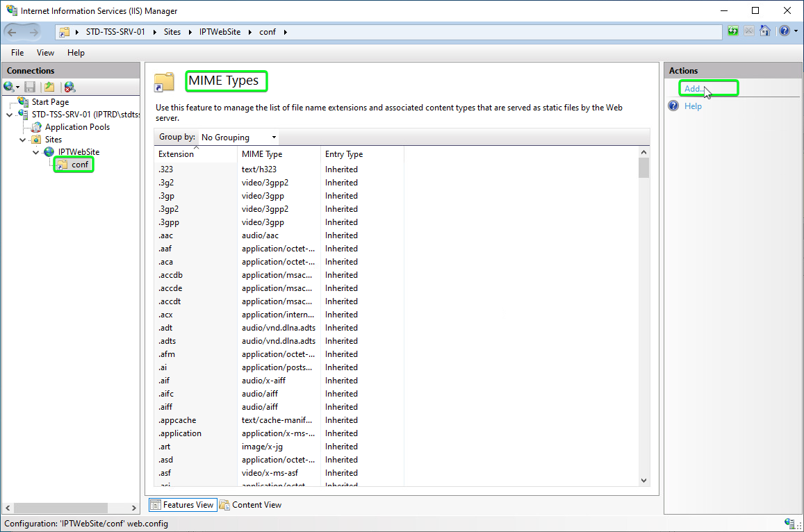This screenshot has height=532, width=804.
Task: Expand the breadcrumb arrow after conf
Action: pyautogui.click(x=285, y=32)
